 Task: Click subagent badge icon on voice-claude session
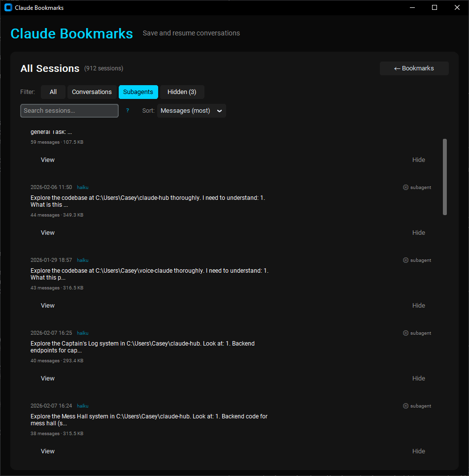[x=406, y=260]
